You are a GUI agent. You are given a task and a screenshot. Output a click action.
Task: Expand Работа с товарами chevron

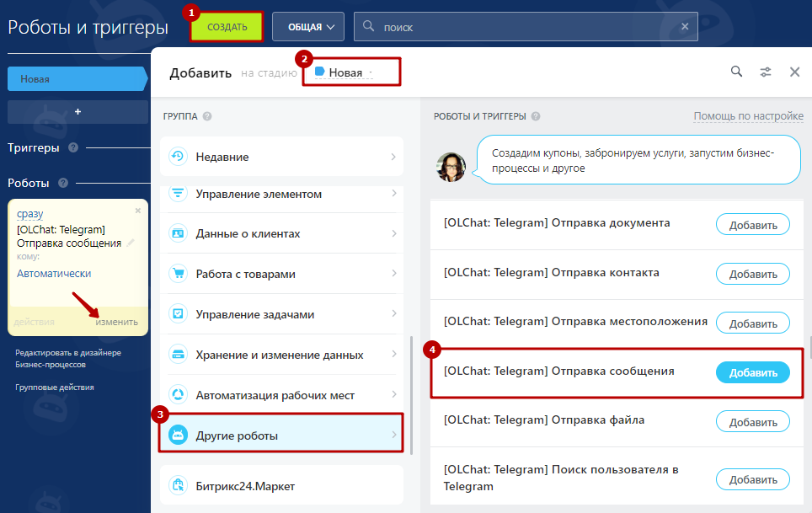(394, 273)
